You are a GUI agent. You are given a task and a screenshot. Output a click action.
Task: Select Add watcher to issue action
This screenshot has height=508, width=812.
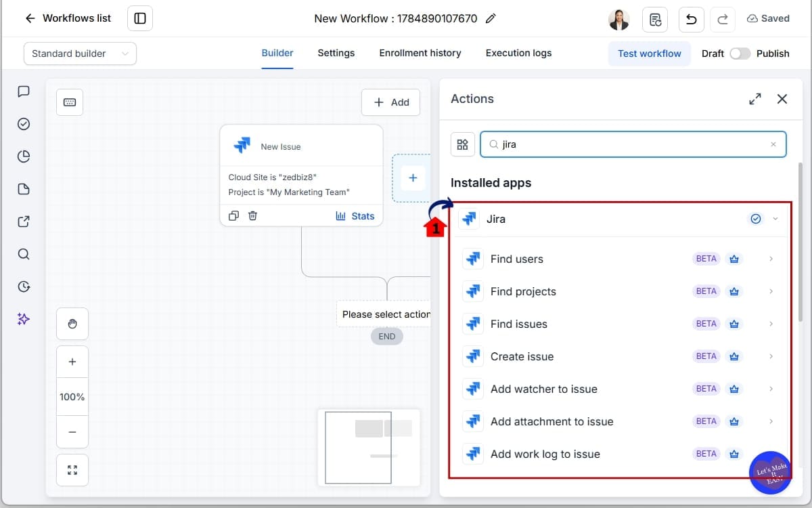pyautogui.click(x=619, y=389)
